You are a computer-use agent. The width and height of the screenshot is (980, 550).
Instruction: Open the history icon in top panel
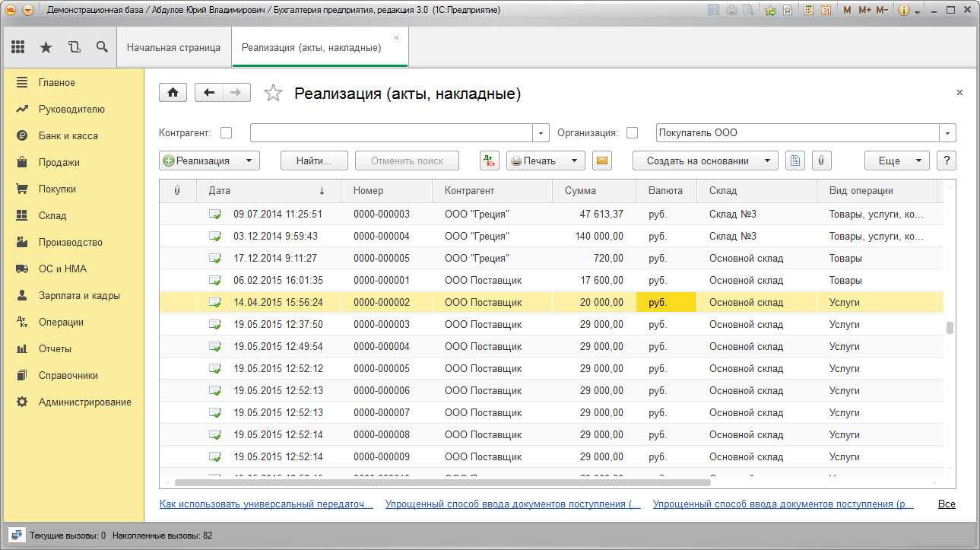74,47
